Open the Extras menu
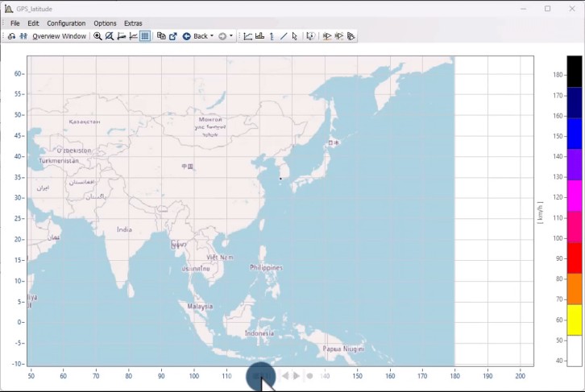Viewport: 585px width, 392px height. click(x=133, y=23)
